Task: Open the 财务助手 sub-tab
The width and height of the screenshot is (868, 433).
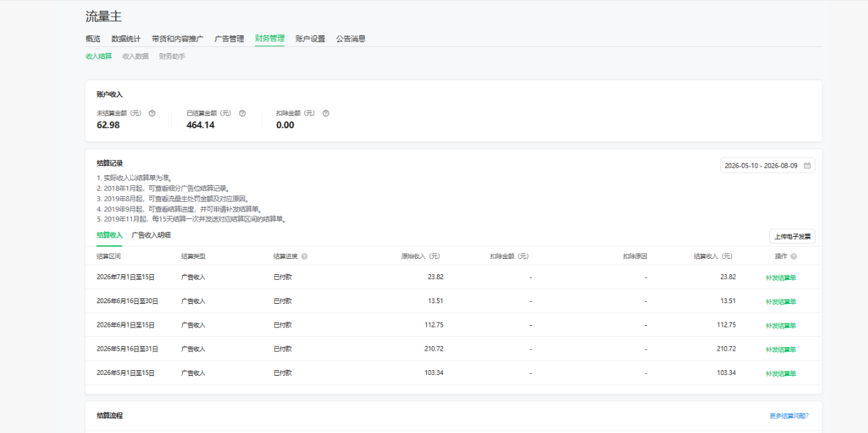Action: [x=172, y=57]
